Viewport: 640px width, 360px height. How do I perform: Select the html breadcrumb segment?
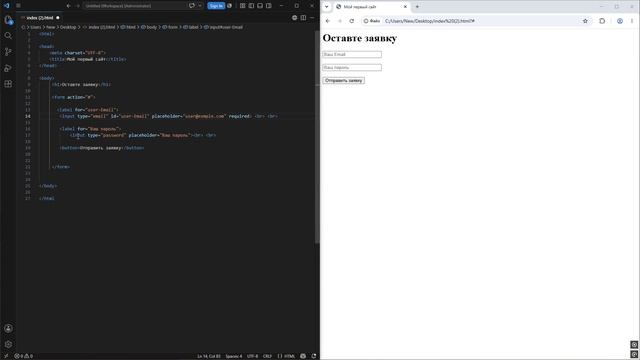click(128, 27)
